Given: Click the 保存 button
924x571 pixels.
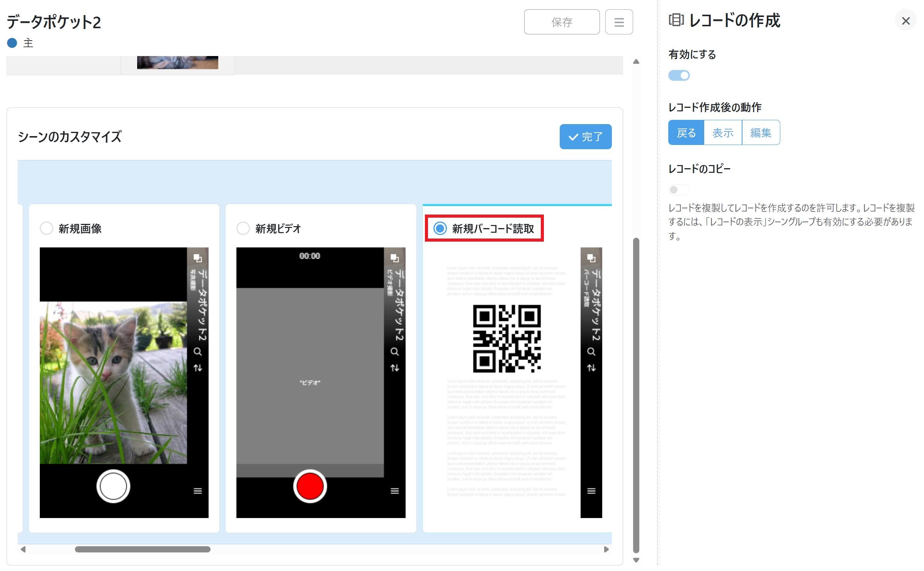Looking at the screenshot, I should (x=561, y=22).
